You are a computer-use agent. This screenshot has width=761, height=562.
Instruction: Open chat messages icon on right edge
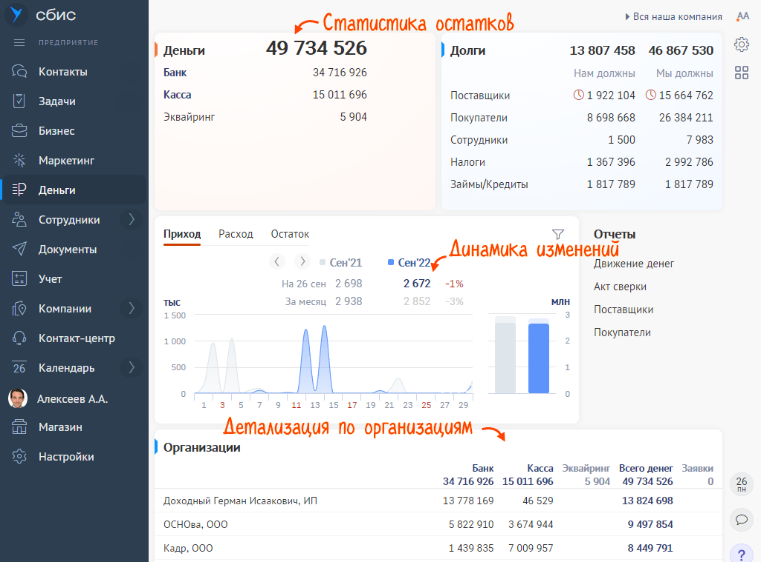[741, 519]
